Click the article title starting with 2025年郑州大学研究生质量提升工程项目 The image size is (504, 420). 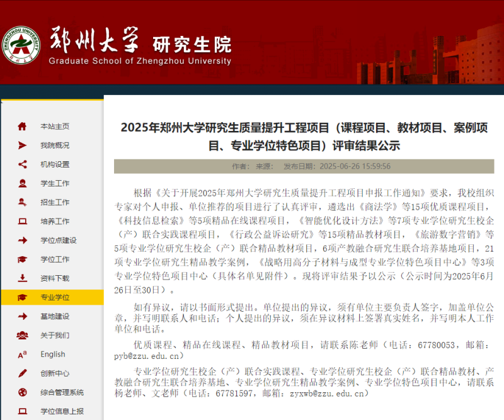(304, 137)
